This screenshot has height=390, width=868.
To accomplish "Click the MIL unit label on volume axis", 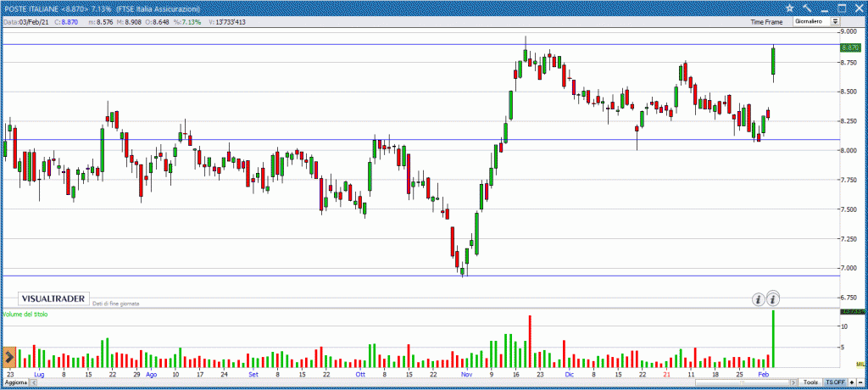I will 860,364.
